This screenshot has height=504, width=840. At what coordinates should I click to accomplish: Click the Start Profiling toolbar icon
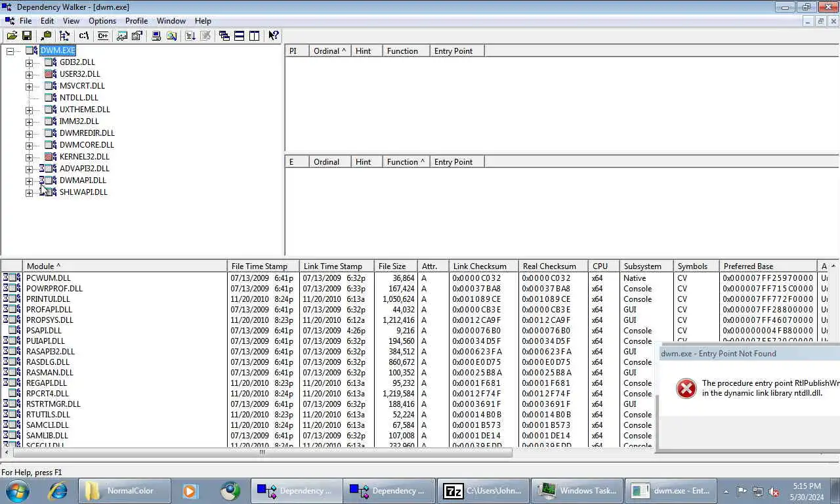(190, 36)
